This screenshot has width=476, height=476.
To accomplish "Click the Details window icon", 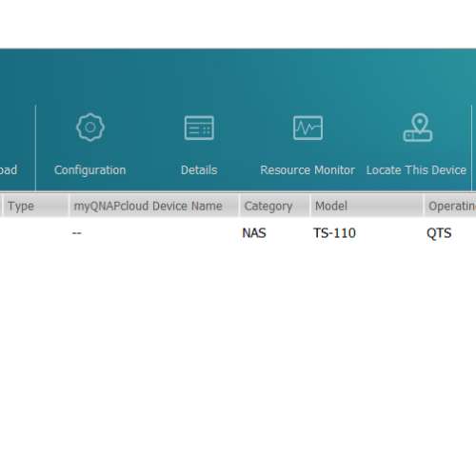I will pyautogui.click(x=199, y=128).
